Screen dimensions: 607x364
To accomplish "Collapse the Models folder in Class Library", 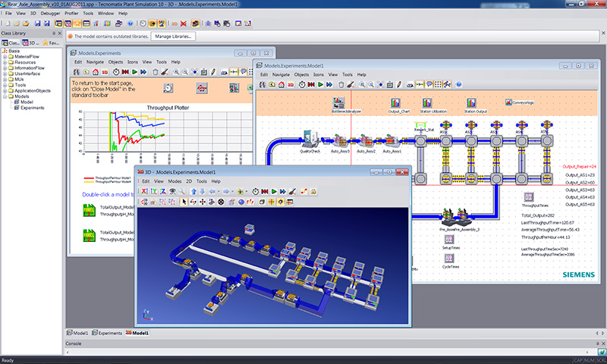I will click(x=5, y=96).
